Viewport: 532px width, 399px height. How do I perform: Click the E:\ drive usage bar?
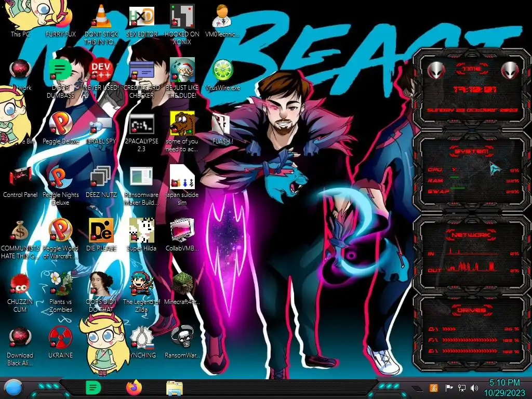click(x=470, y=351)
